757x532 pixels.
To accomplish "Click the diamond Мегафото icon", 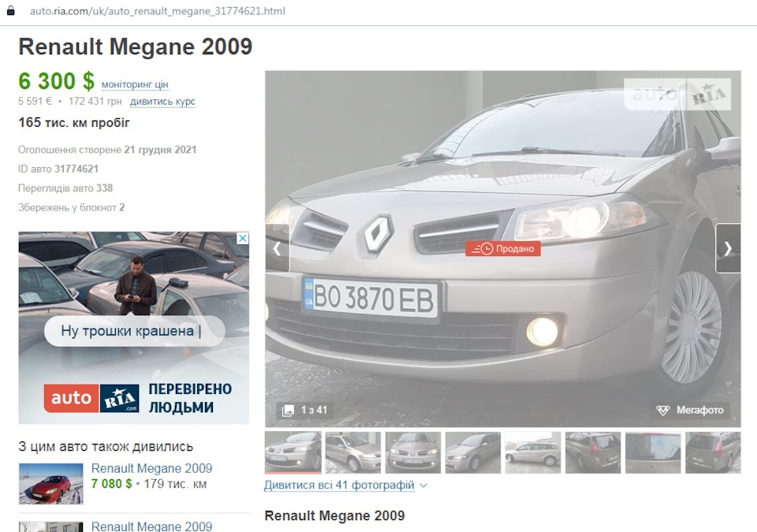I will coord(663,411).
